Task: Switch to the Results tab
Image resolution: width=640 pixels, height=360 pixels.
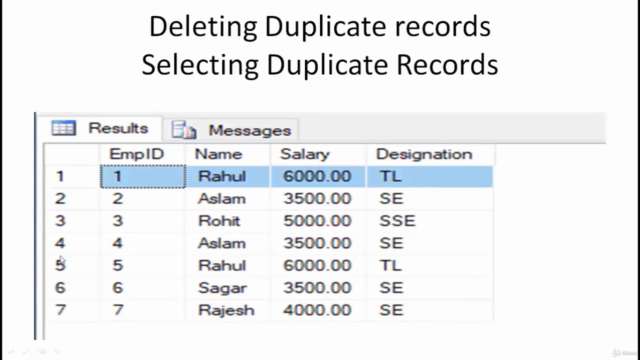Action: [x=100, y=129]
